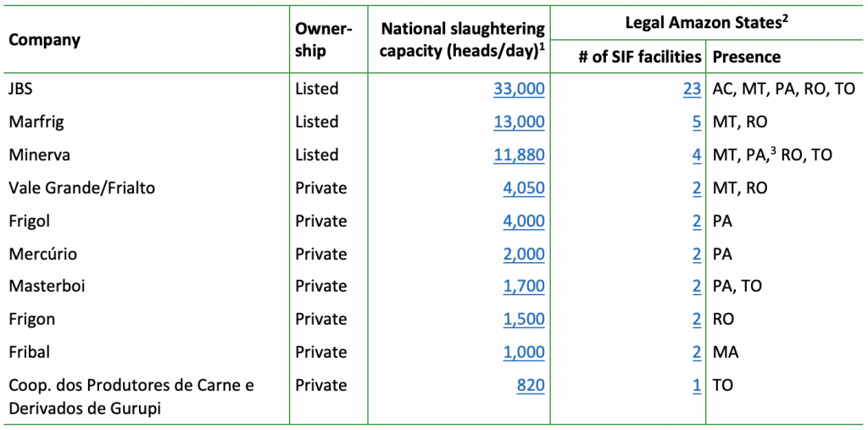Click the Gurupi cooperative's 1 SIF facility link
Image resolution: width=868 pixels, height=430 pixels.
coord(697,386)
